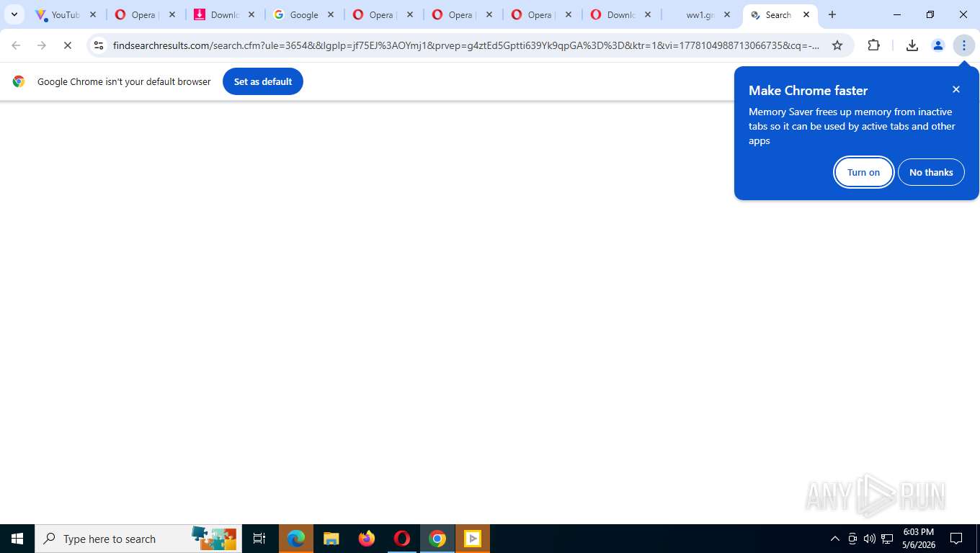View site information icon in address bar
The image size is (980, 553).
click(99, 45)
